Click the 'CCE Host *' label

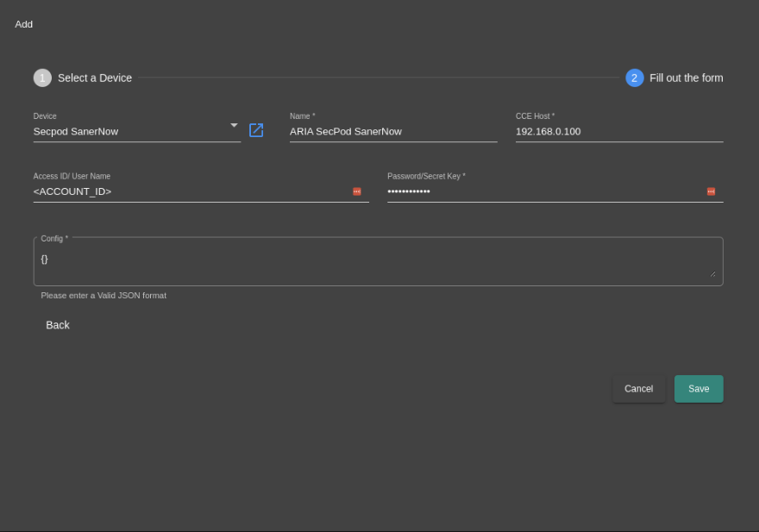535,116
